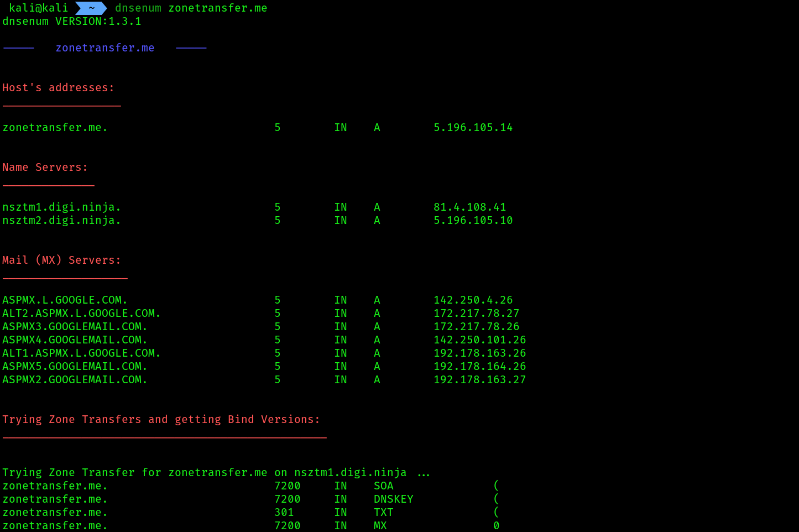799x532 pixels.
Task: Click the 'MX' record type
Action: point(380,526)
